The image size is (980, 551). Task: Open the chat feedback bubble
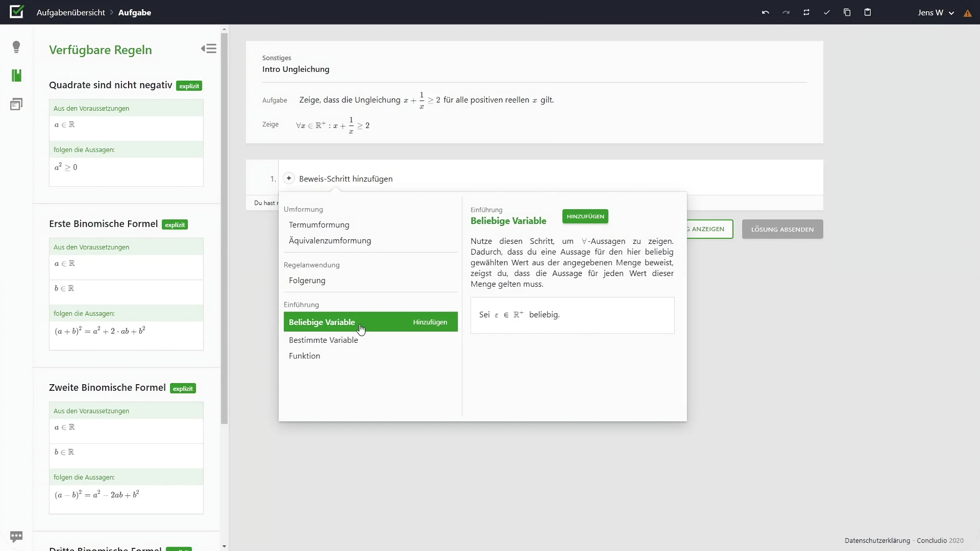click(x=16, y=536)
